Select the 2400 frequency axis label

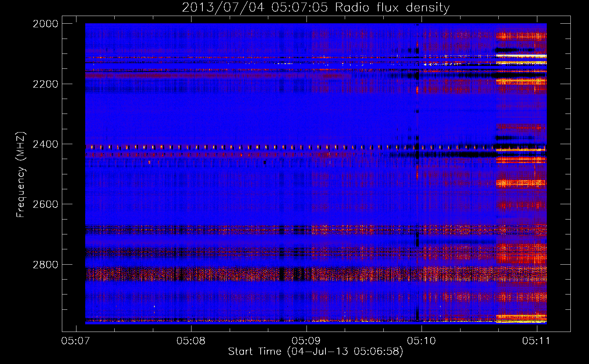[46, 145]
